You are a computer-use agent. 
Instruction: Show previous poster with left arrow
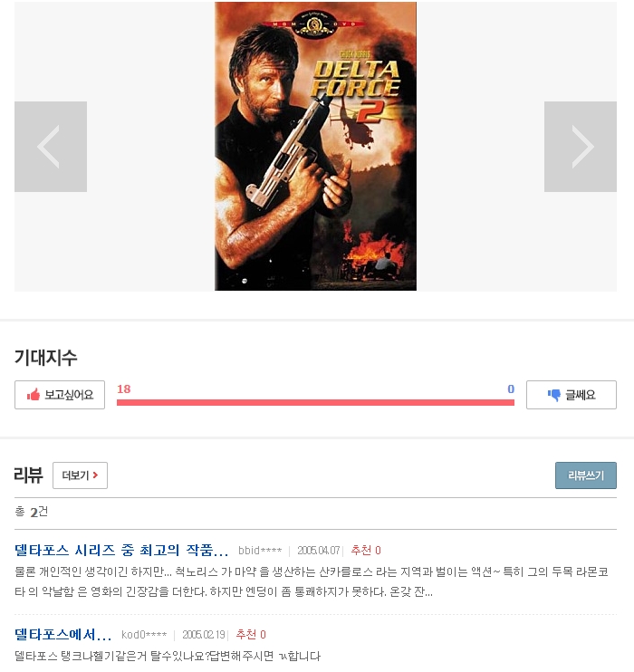[x=51, y=147]
